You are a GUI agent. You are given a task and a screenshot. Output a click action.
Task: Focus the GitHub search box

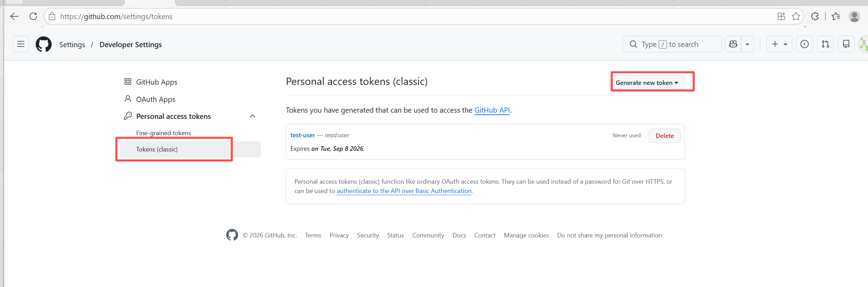coord(672,44)
